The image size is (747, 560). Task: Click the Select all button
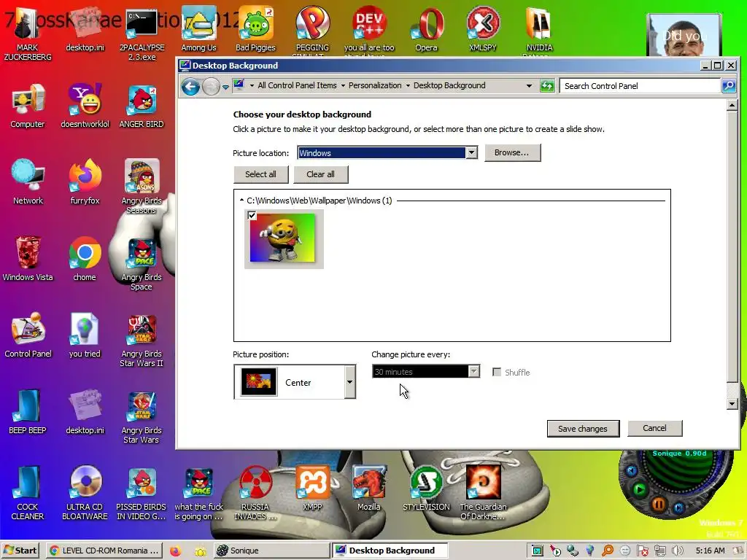coord(260,174)
